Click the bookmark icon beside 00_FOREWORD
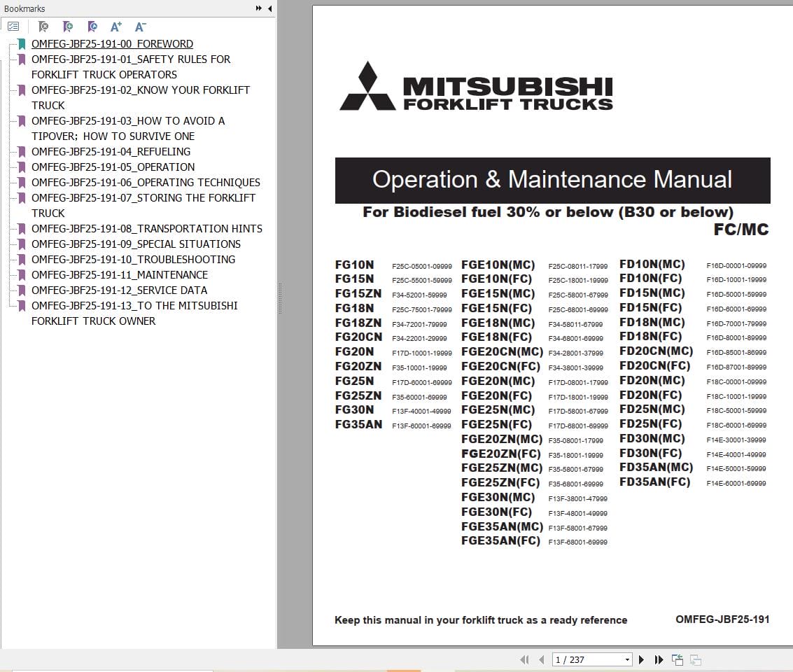 [x=22, y=44]
